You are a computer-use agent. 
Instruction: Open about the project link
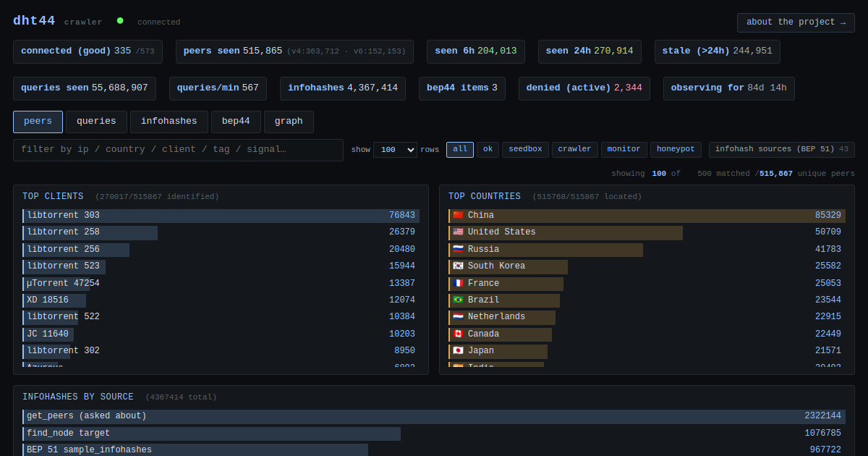(x=796, y=22)
